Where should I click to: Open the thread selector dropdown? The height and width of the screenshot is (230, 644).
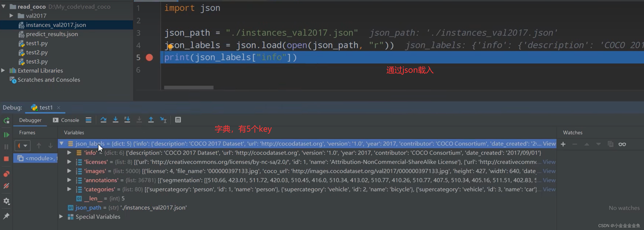pyautogui.click(x=23, y=145)
